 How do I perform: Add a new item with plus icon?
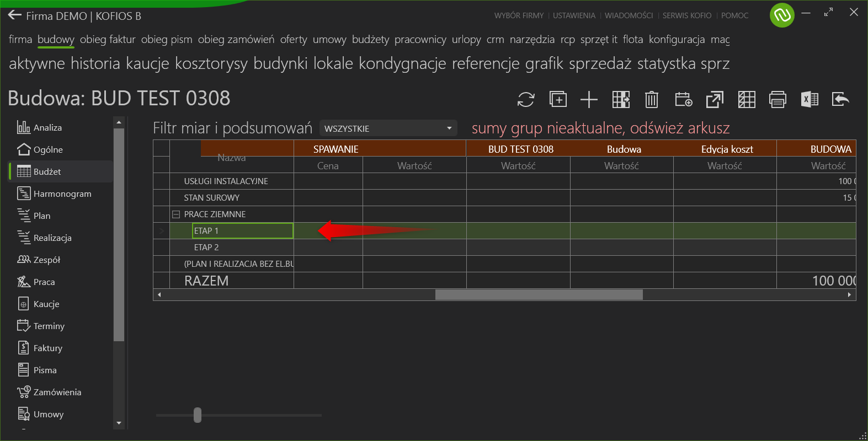click(x=589, y=99)
